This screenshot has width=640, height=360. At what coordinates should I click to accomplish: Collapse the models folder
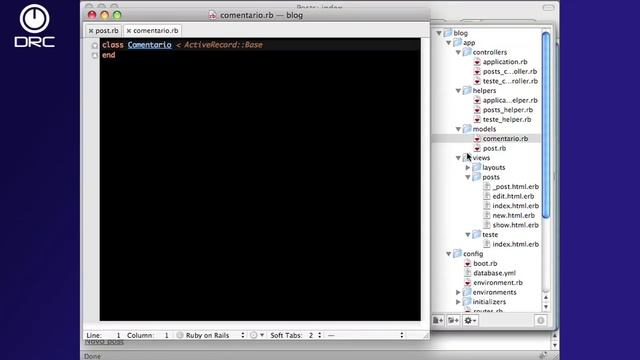(x=458, y=129)
